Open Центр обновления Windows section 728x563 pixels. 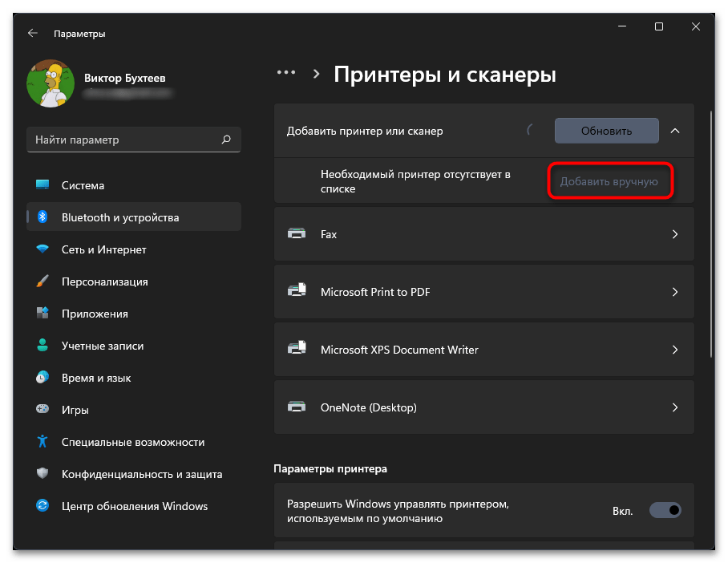134,506
